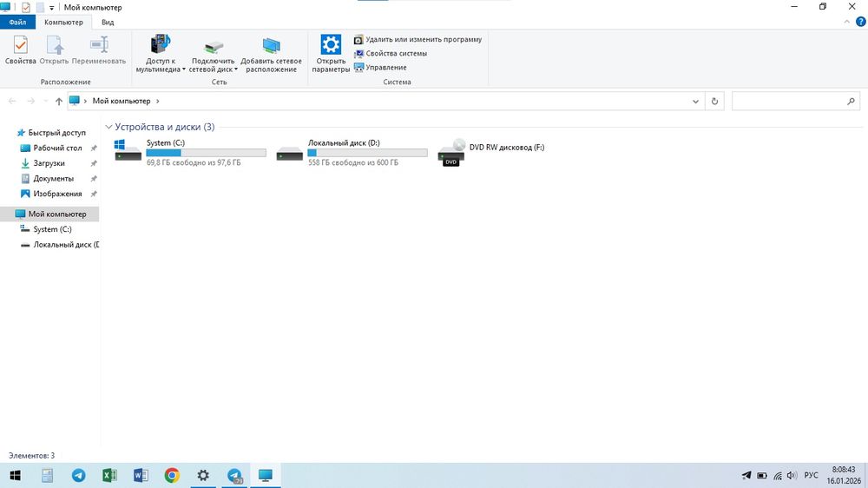Select the Компьютер ribbon tab

coord(63,23)
